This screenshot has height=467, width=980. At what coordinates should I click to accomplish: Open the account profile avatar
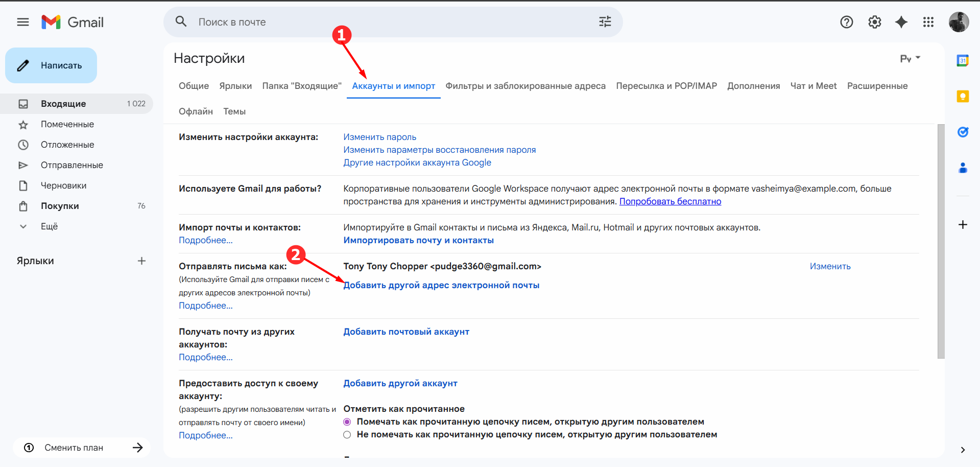959,22
